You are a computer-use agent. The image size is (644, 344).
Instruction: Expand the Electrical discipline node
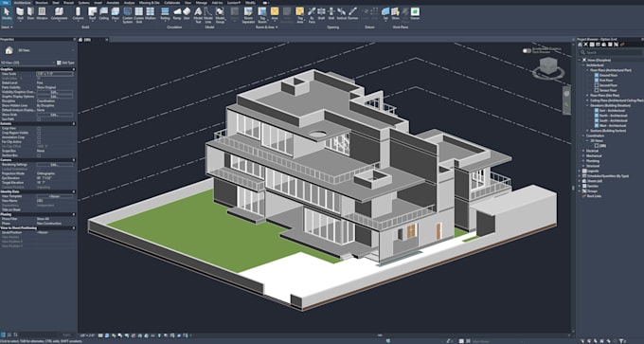pos(583,151)
